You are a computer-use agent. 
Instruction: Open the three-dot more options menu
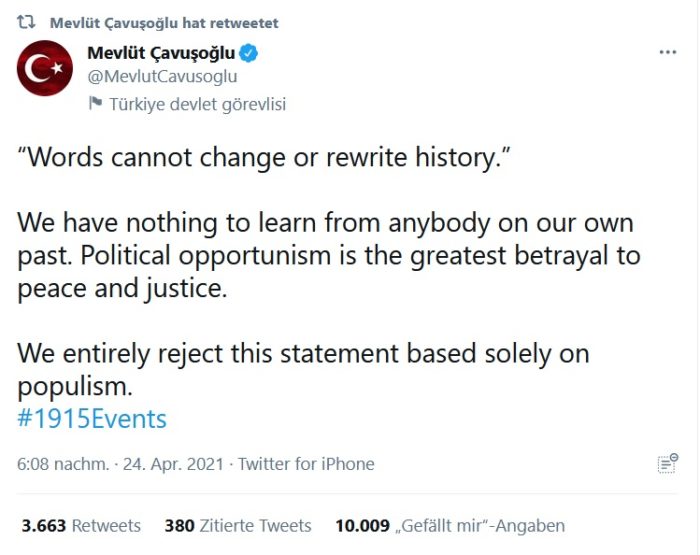click(668, 52)
